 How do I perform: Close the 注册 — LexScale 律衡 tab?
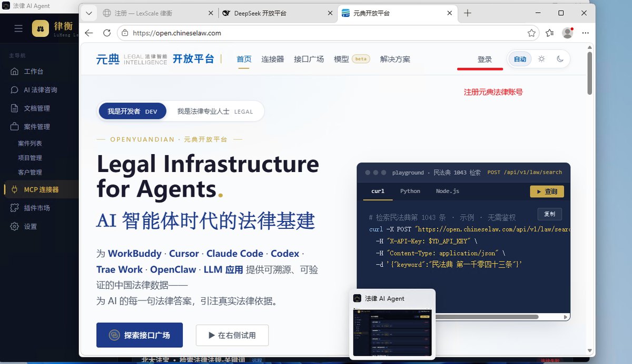click(x=211, y=13)
